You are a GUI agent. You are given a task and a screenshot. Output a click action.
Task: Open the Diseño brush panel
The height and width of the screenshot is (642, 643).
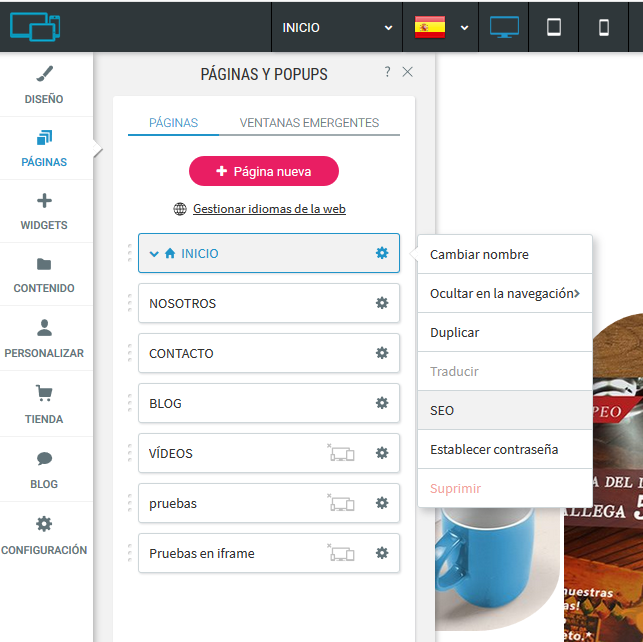click(44, 85)
